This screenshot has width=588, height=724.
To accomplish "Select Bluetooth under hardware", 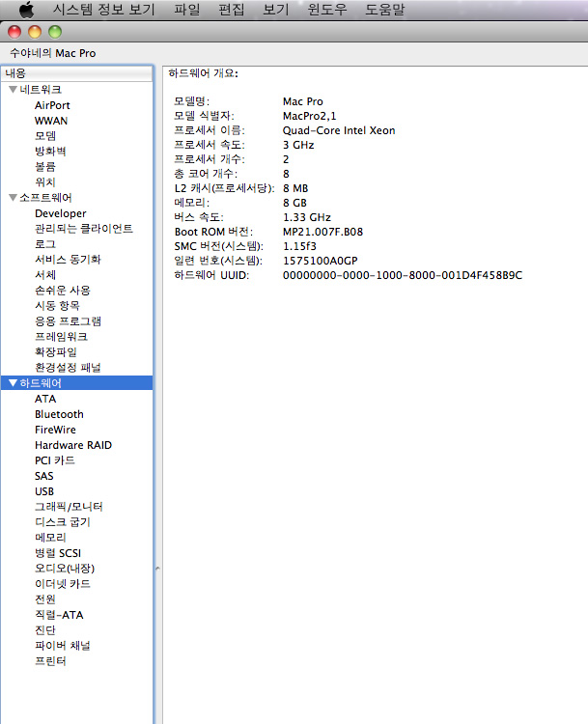I will [59, 414].
